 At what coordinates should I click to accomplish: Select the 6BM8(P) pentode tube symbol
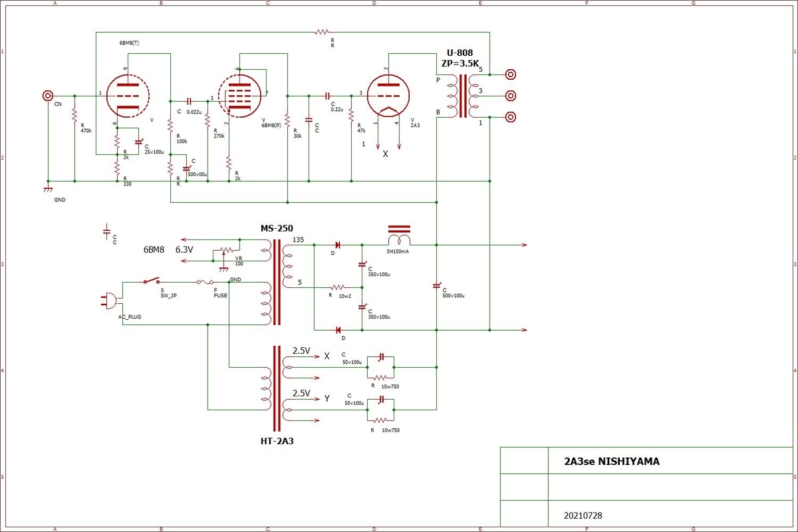[x=239, y=95]
